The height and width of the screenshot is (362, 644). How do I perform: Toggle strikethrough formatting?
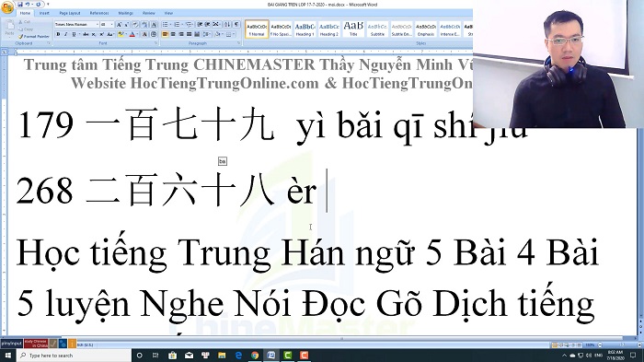click(x=86, y=34)
